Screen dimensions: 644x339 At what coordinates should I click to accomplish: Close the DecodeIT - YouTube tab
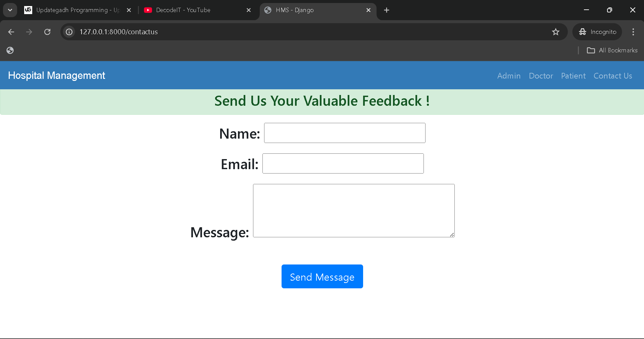pos(249,10)
